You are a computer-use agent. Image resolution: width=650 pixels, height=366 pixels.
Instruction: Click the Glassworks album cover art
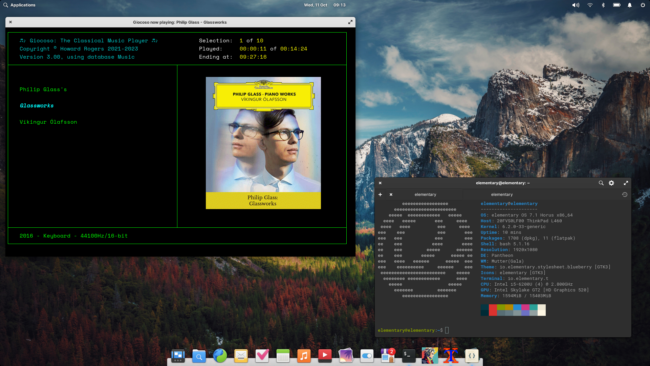coord(263,143)
